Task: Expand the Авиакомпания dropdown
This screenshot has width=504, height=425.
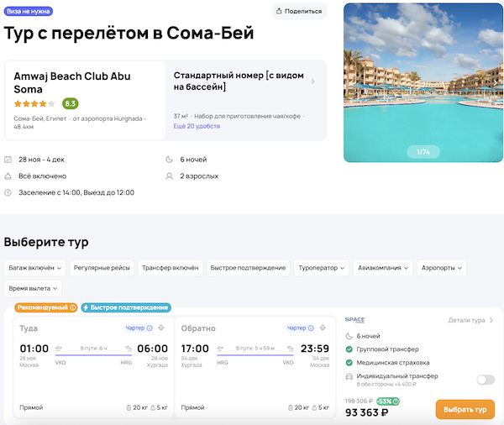Action: [383, 268]
